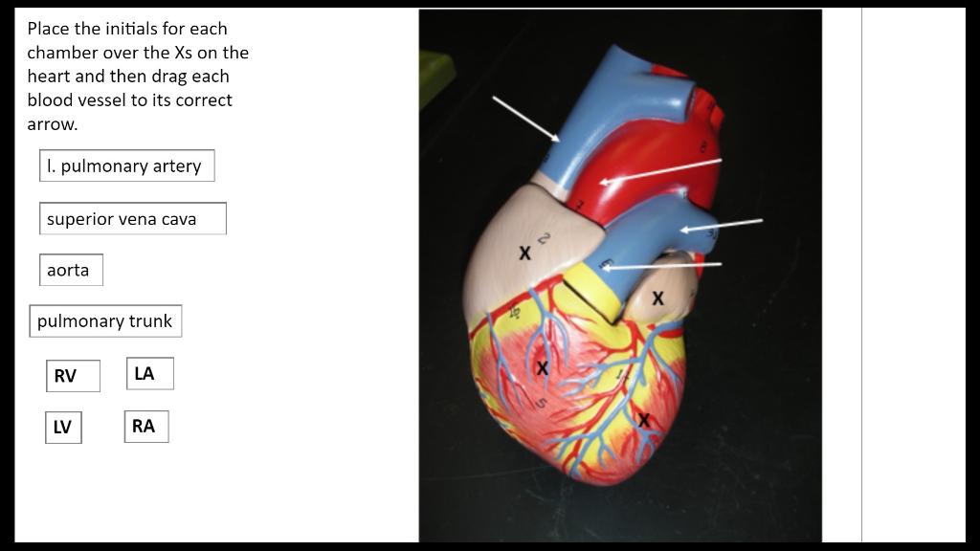980x551 pixels.
Task: Select the 'superior vena cava' label box
Action: [x=132, y=219]
